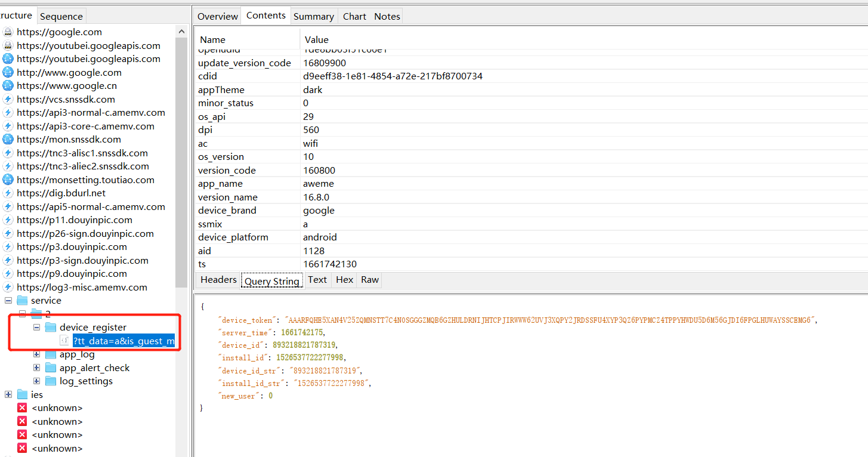The width and height of the screenshot is (868, 457).
Task: Click the lightning icon beside https://vcs.snssdk.com
Action: point(8,100)
